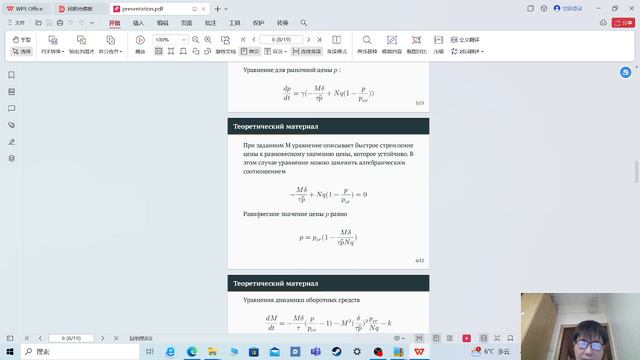The height and width of the screenshot is (360, 640).
Task: Activate the selection arrow tool
Action: click(x=21, y=51)
